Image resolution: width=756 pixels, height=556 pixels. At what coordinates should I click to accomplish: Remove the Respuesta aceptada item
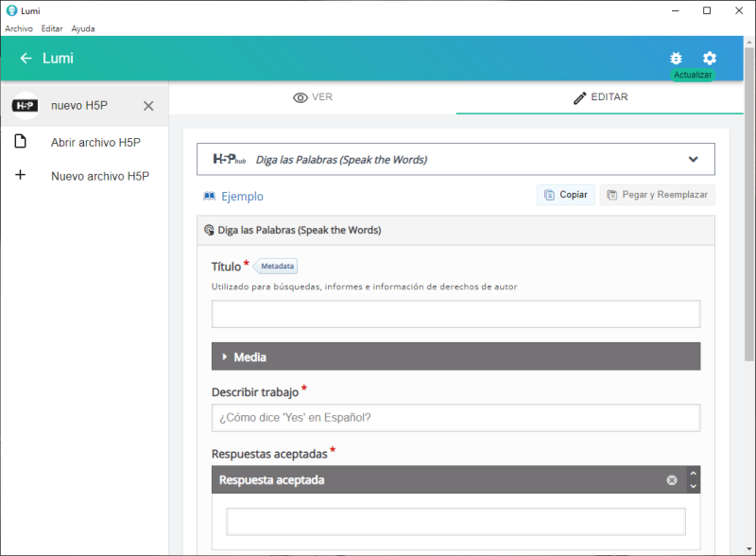coord(672,480)
